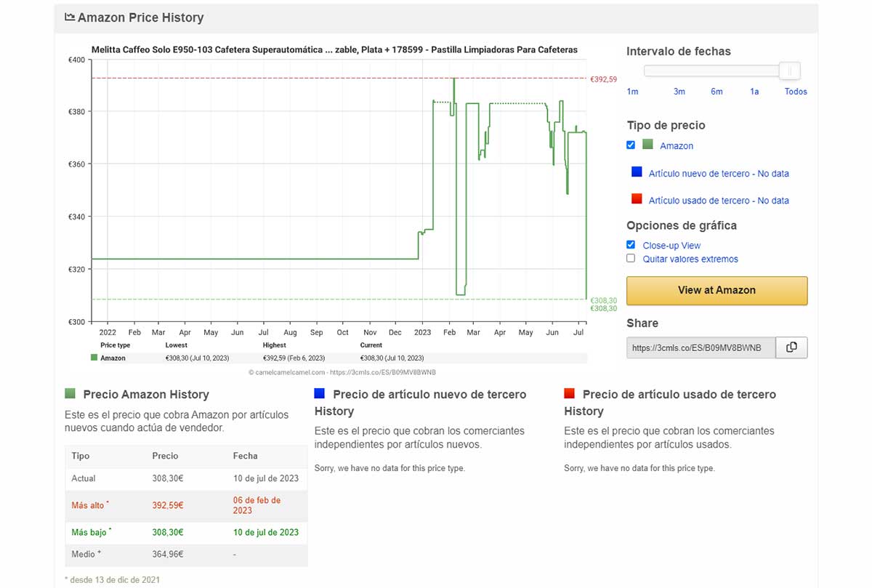
Task: Click the View at Amazon button
Action: pyautogui.click(x=716, y=290)
